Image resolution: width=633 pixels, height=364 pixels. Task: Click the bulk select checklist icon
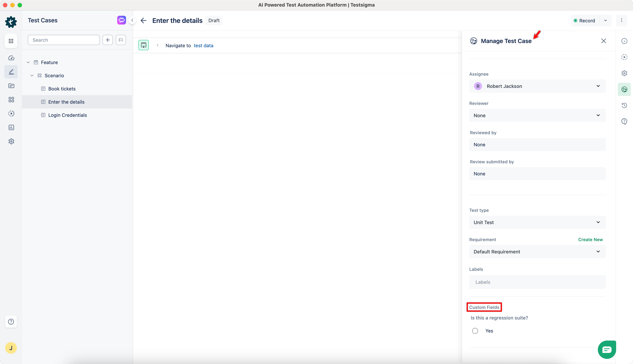click(121, 40)
